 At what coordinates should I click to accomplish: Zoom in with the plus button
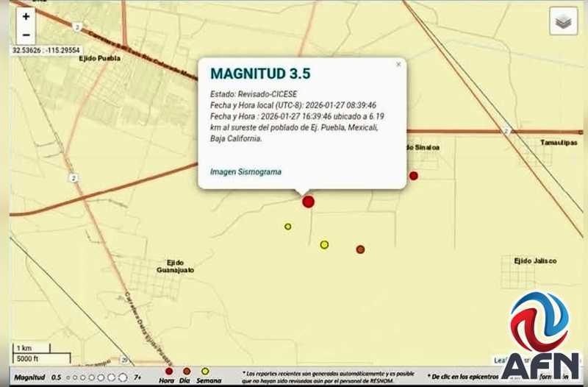[26, 16]
